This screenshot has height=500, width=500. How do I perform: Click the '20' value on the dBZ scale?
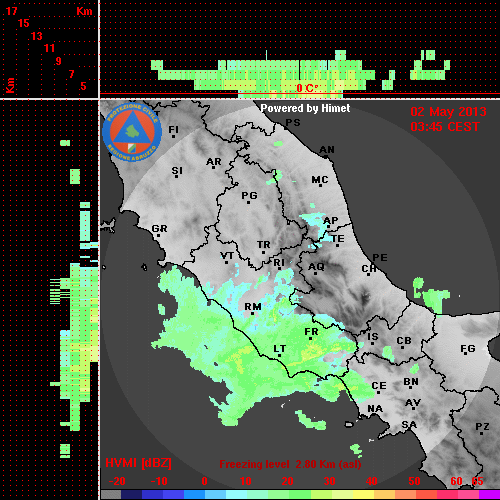tap(287, 481)
